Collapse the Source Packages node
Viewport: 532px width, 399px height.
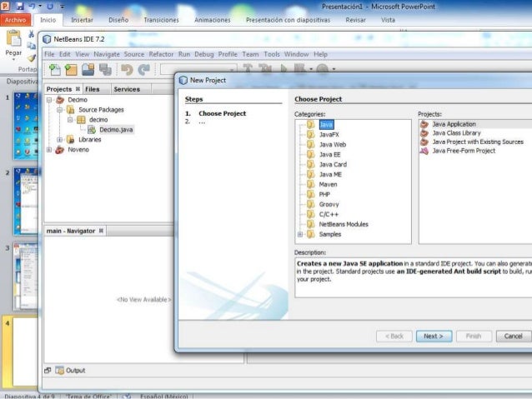60,110
